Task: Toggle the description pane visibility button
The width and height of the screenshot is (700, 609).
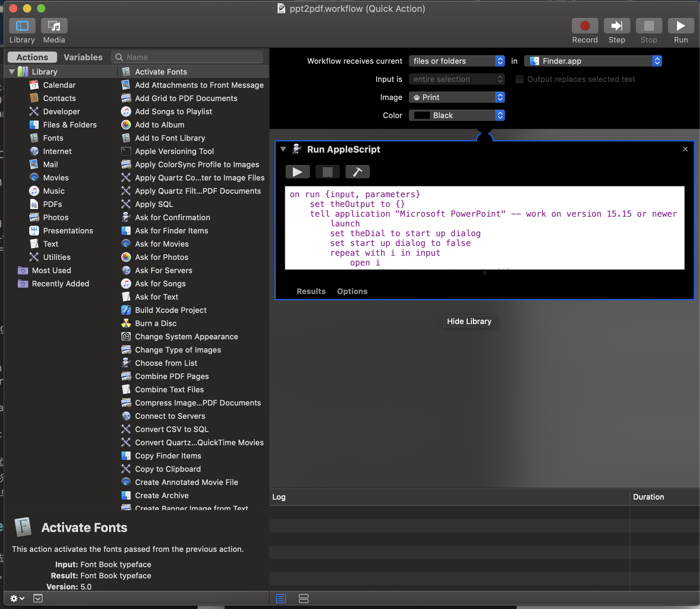Action: pyautogui.click(x=38, y=598)
